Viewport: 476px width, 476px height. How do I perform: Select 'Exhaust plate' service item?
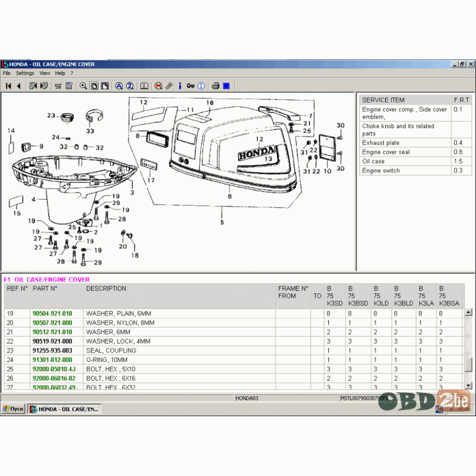(381, 143)
